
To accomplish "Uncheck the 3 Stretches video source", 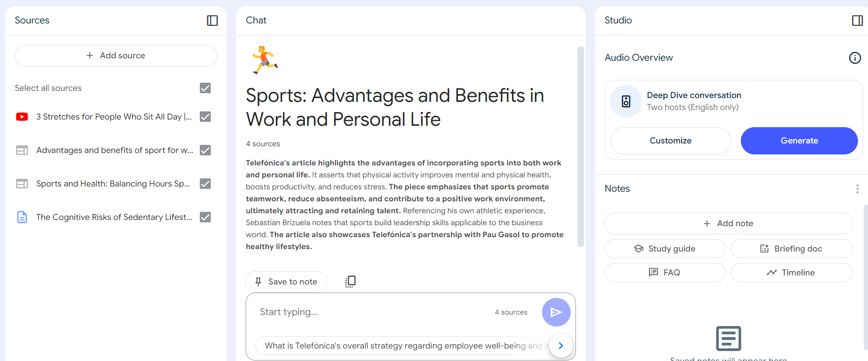I will pos(205,117).
